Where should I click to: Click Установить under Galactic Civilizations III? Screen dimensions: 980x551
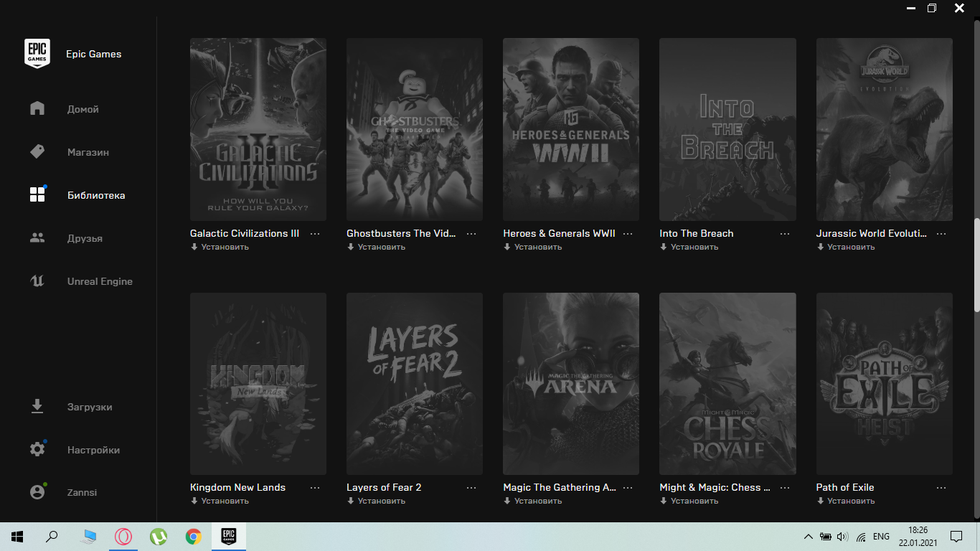pyautogui.click(x=220, y=247)
